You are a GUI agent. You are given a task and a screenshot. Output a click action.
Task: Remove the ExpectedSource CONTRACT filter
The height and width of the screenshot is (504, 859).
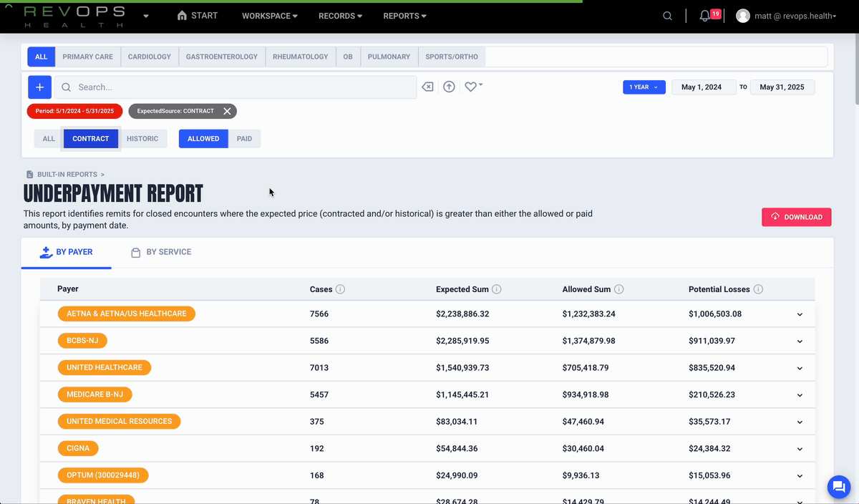click(x=227, y=111)
